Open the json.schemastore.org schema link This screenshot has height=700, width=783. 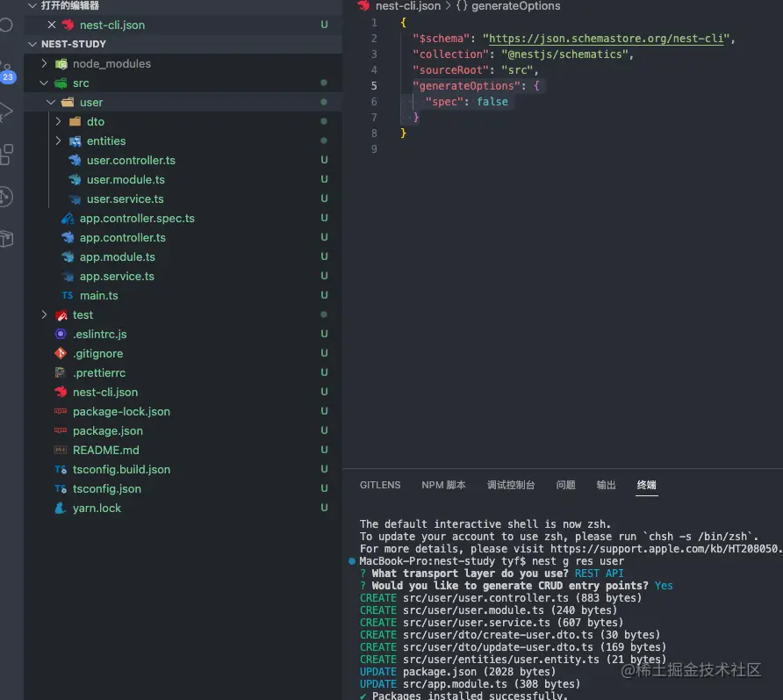pyautogui.click(x=606, y=39)
